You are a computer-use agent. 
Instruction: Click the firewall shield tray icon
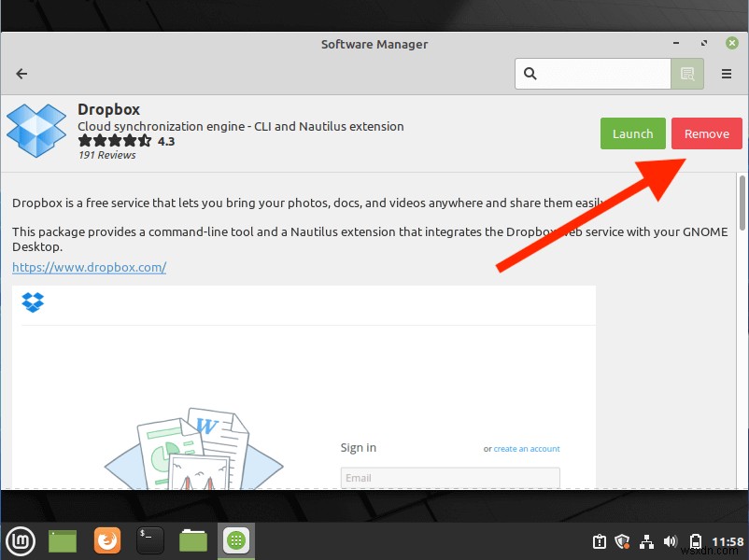click(622, 540)
